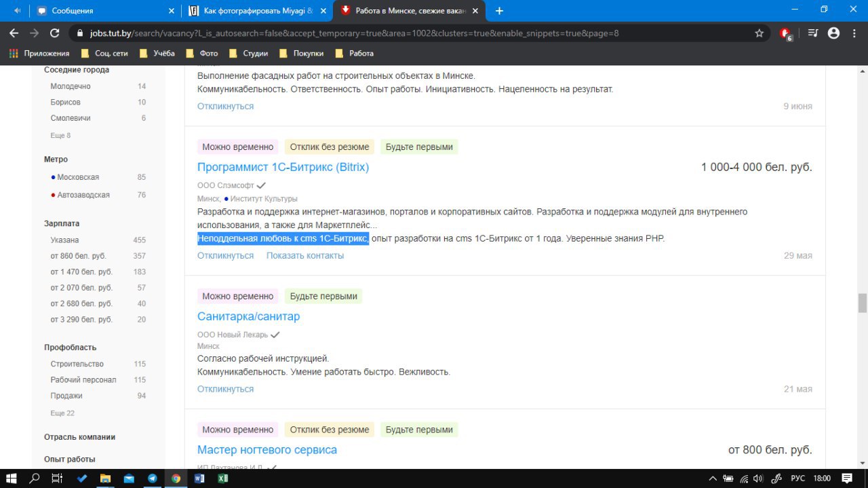This screenshot has width=868, height=488.
Task: Respond to the Санитарка/санитар vacancy
Action: [225, 389]
